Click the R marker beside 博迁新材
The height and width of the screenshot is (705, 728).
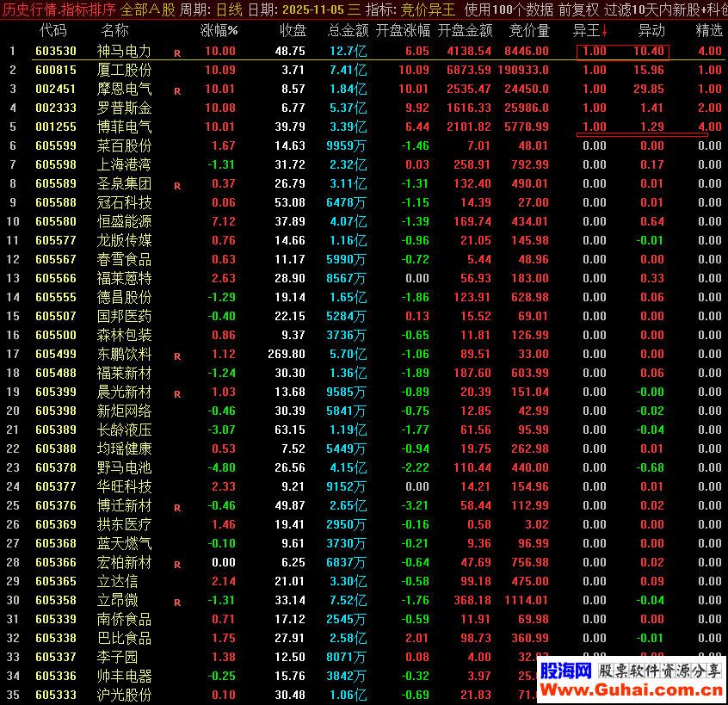pos(177,507)
